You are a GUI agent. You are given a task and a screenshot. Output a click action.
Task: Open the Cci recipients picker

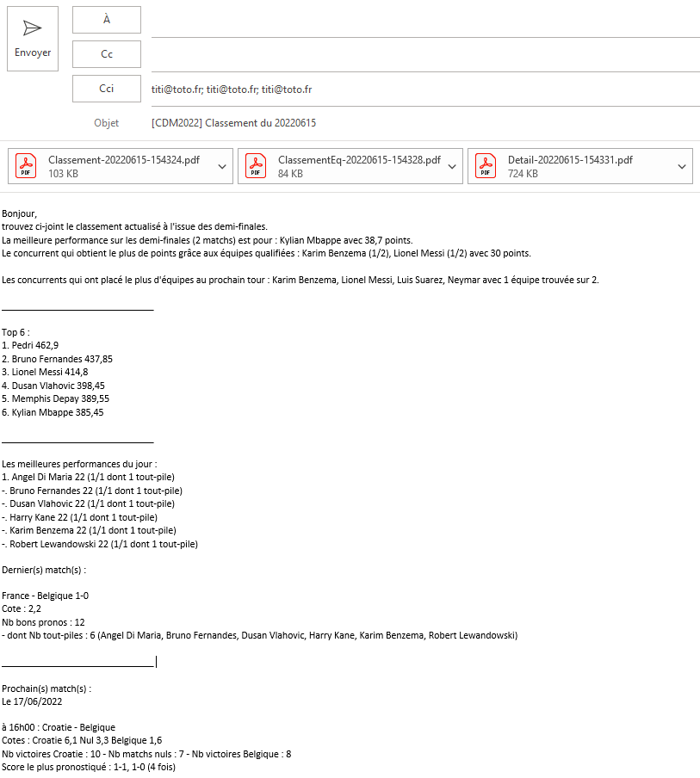(x=107, y=89)
